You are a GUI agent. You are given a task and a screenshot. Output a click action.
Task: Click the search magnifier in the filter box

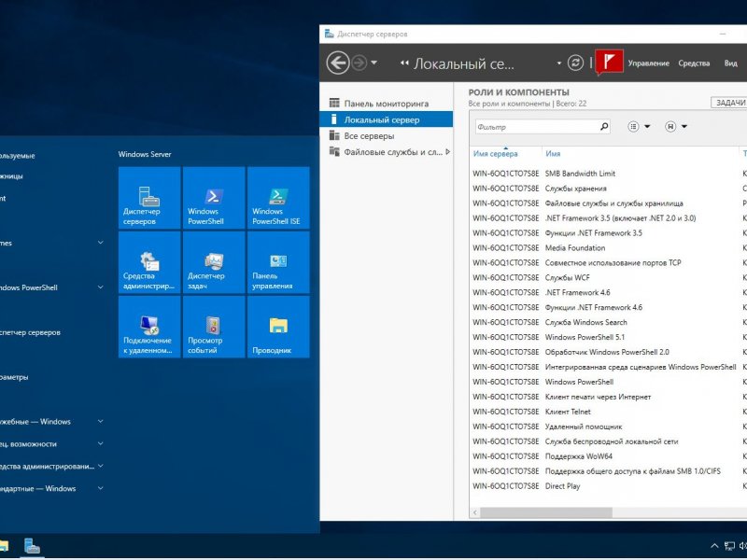point(604,127)
